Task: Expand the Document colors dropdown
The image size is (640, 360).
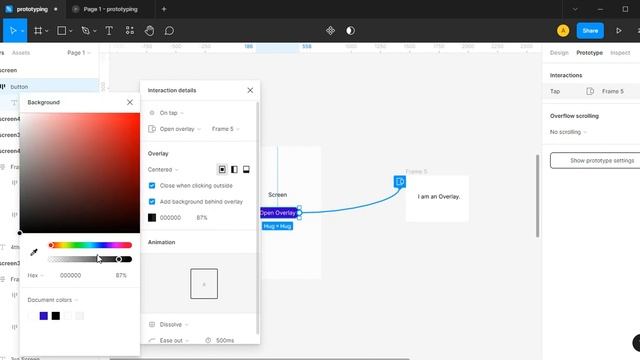Action: coord(53,300)
